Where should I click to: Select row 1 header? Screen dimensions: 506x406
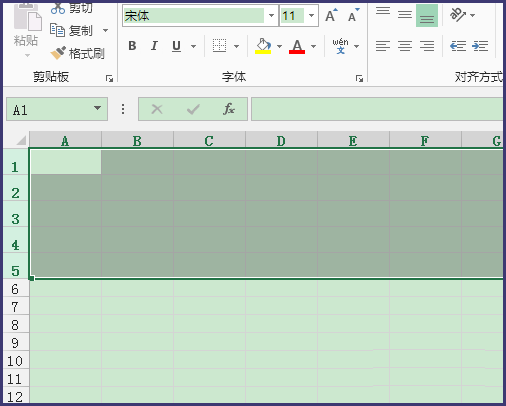coord(15,162)
